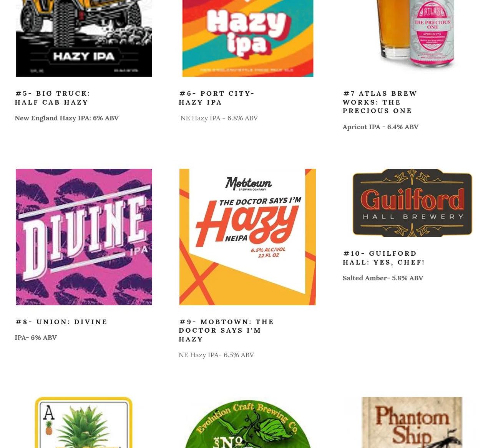
Task: Select the Guilford Hall Brewery logo
Action: pyautogui.click(x=412, y=203)
